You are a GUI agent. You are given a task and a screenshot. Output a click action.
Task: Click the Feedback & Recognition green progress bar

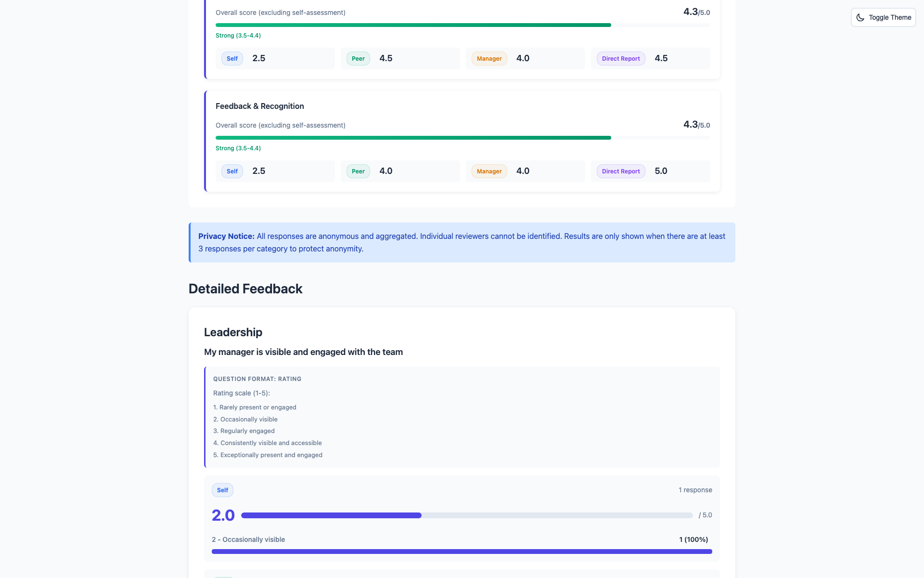413,138
